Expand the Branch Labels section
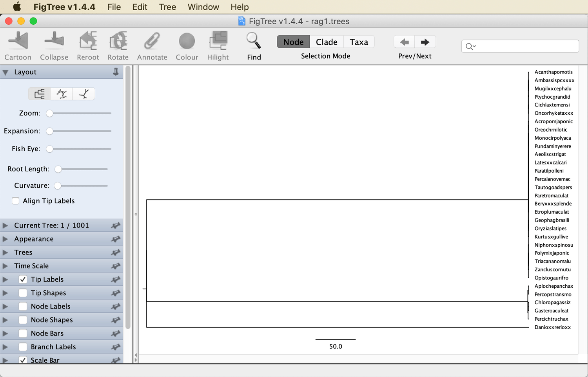 pyautogui.click(x=5, y=347)
